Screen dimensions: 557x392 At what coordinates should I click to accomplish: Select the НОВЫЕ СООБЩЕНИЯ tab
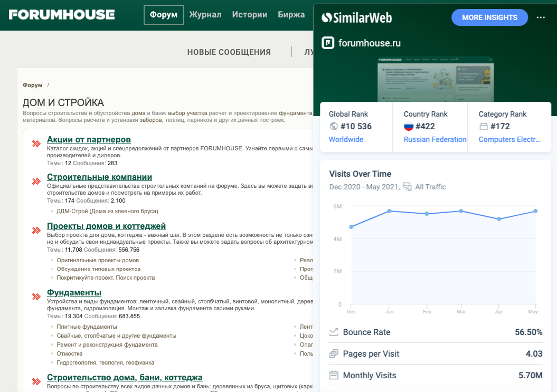(229, 52)
